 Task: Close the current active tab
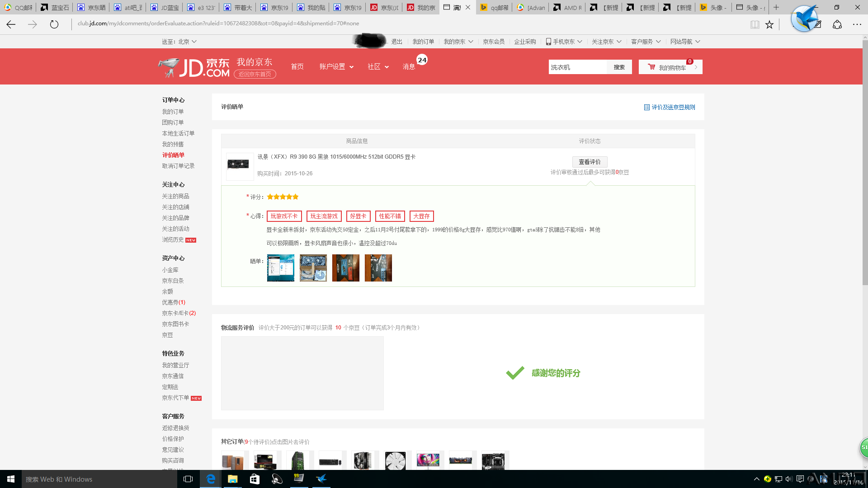(468, 7)
